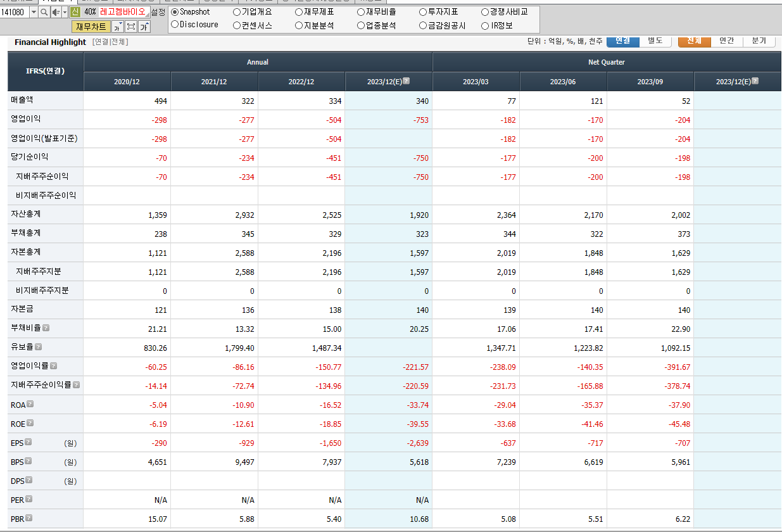Switch to 전체 period tab

coord(695,41)
